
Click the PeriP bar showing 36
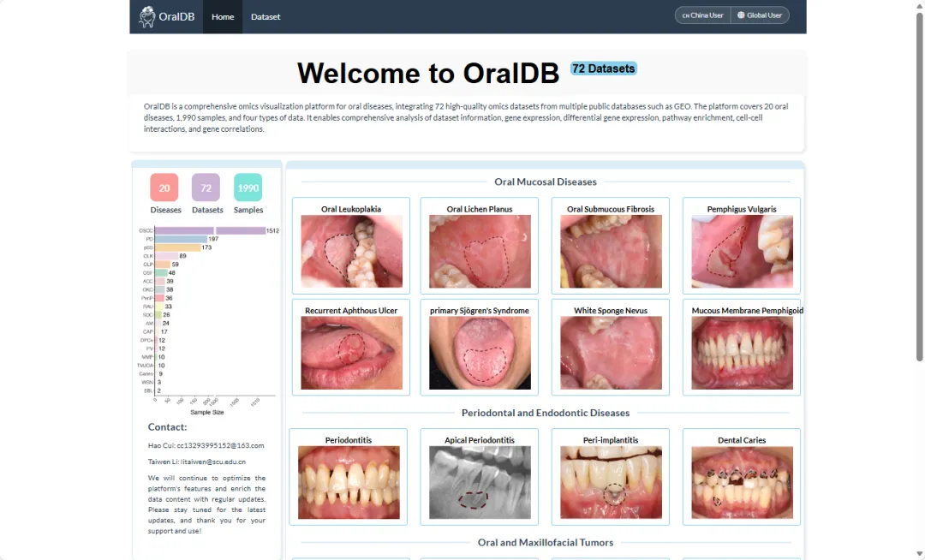click(160, 298)
